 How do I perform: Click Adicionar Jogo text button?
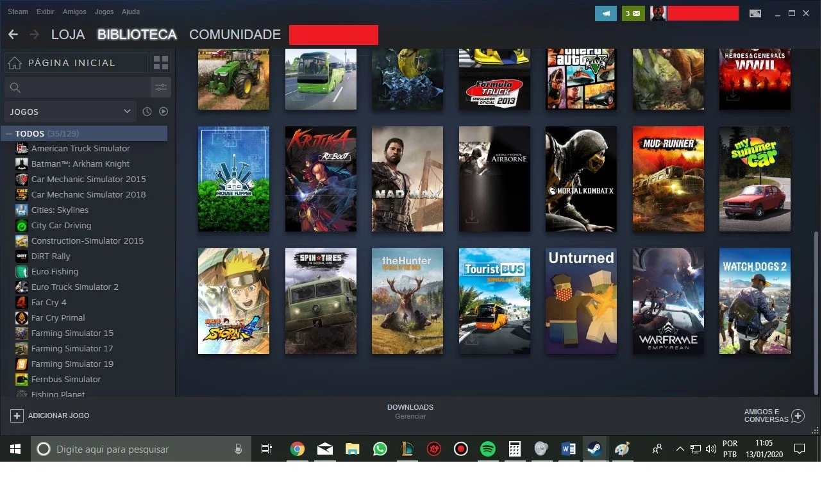(x=58, y=416)
